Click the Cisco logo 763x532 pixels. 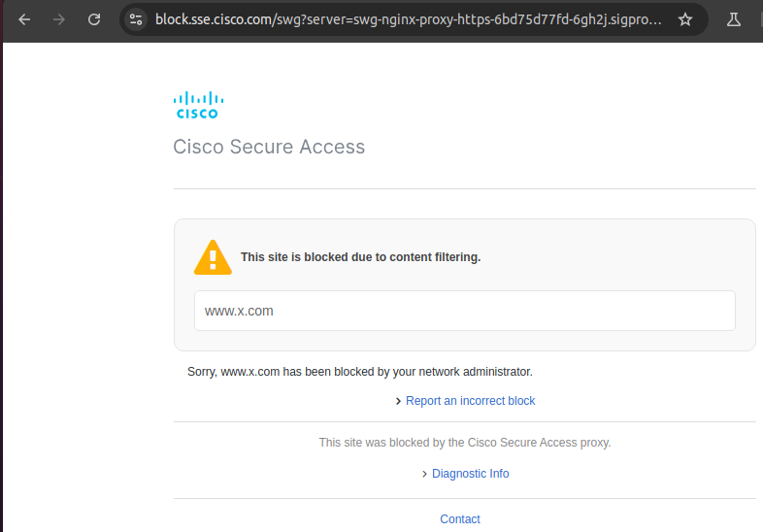point(198,104)
